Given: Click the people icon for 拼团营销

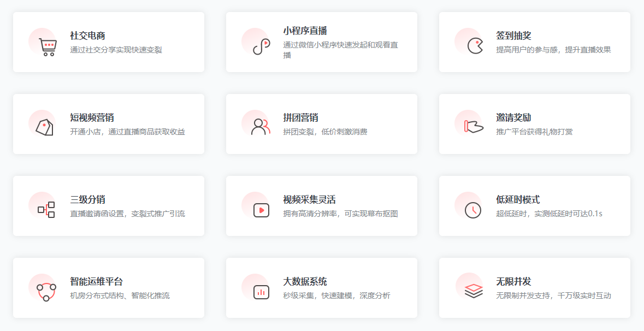Looking at the screenshot, I should [260, 127].
